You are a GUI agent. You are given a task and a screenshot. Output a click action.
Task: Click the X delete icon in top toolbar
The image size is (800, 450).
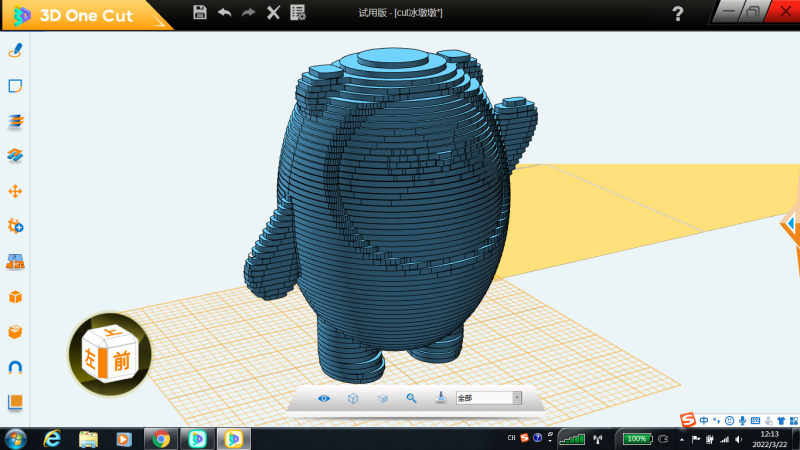click(273, 12)
